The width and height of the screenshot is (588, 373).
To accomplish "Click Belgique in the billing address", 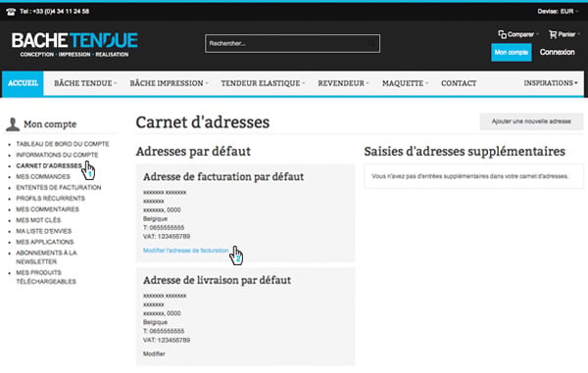I will (155, 218).
